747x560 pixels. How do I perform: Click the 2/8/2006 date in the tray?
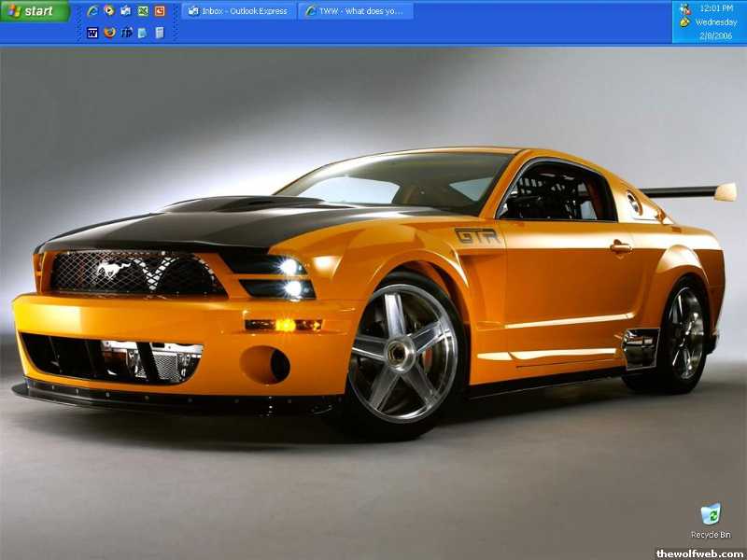(716, 35)
